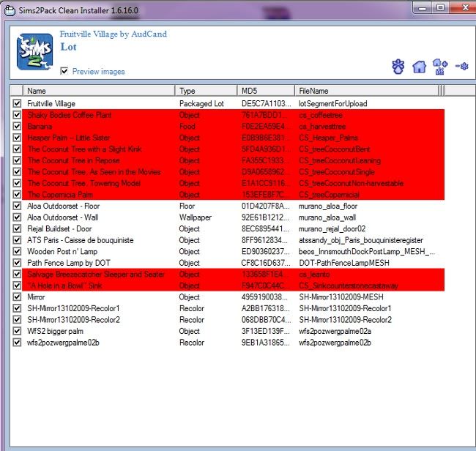The height and width of the screenshot is (451, 476).
Task: Sort list by FileName column header
Action: point(366,91)
